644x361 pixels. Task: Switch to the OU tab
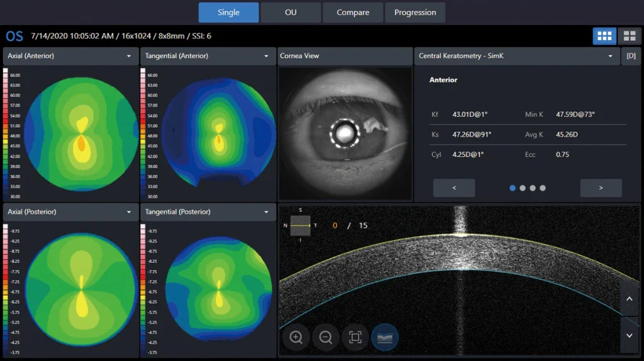point(290,13)
